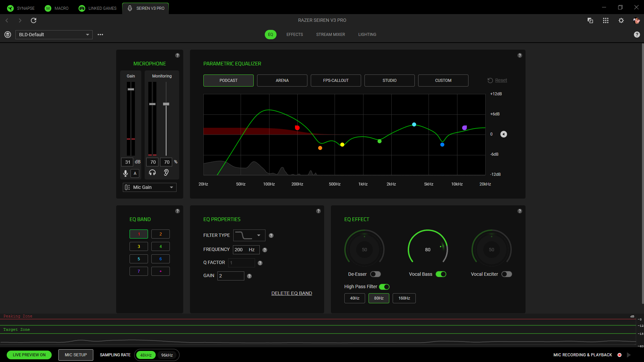The height and width of the screenshot is (362, 644).
Task: Click the ear sidetone icon
Action: 166,172
